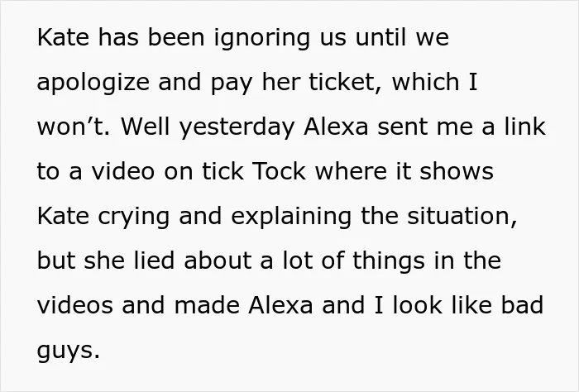The width and height of the screenshot is (579, 392).
Task: Click the word "won't." in third line
Action: 74,127
